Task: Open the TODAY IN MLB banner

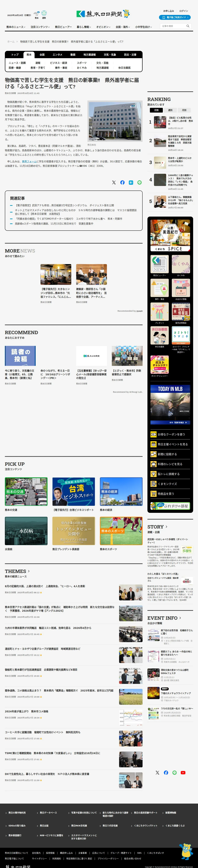Action: [x=170, y=405]
